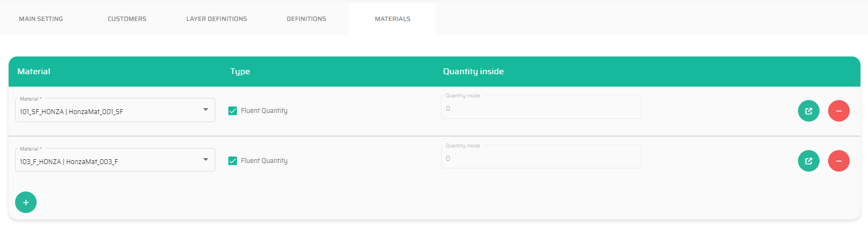Expand the 103_F_HONZA material dropdown arrow
Image resolution: width=868 pixels, height=227 pixels.
coord(206,160)
